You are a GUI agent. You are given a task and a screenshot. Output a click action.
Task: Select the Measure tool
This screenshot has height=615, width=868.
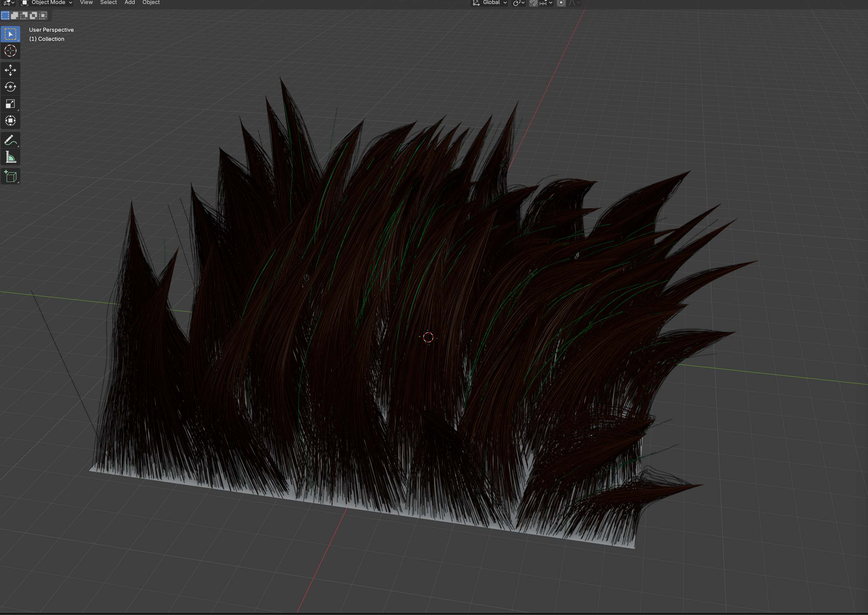[x=10, y=156]
